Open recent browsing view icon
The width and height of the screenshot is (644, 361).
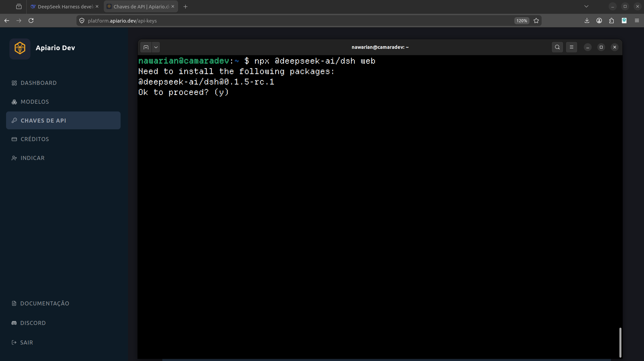coord(19,6)
